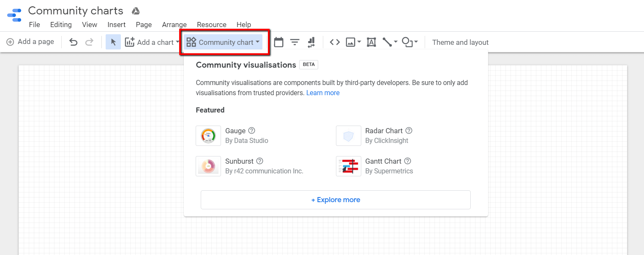Select the Gauge by Data Studio text
This screenshot has height=255, width=644.
point(247,136)
